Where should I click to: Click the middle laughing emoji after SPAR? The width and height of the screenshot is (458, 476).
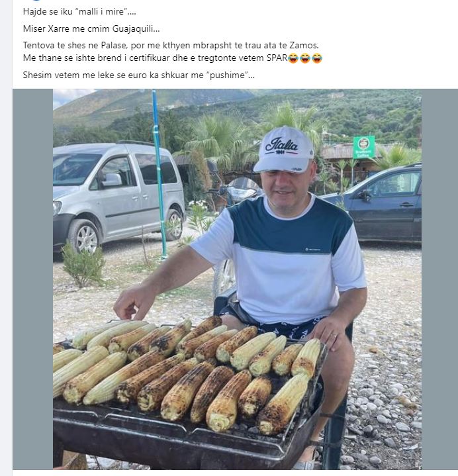click(305, 58)
